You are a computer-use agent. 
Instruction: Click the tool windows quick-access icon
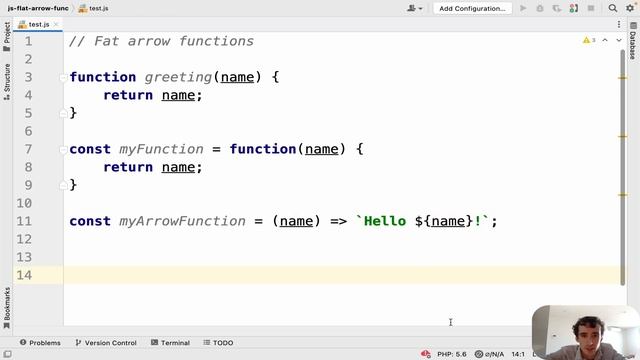[x=7, y=354]
